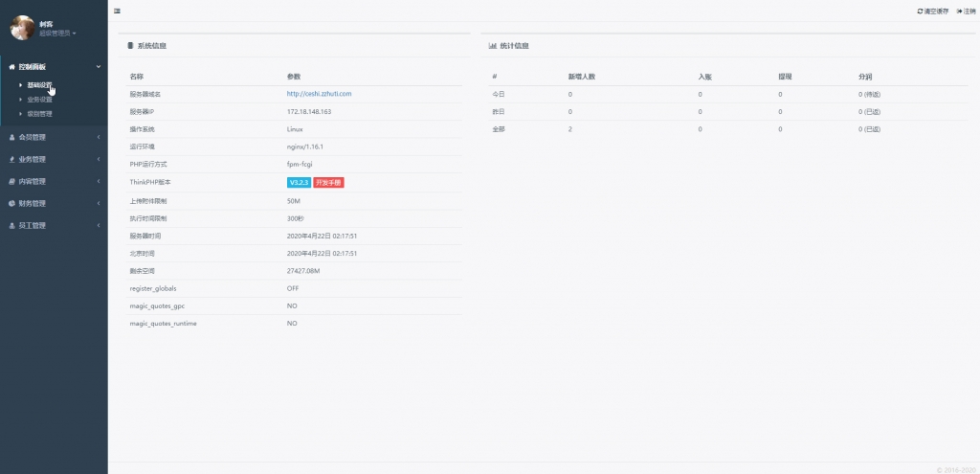
Task: Click the user avatar photo
Action: (x=22, y=28)
